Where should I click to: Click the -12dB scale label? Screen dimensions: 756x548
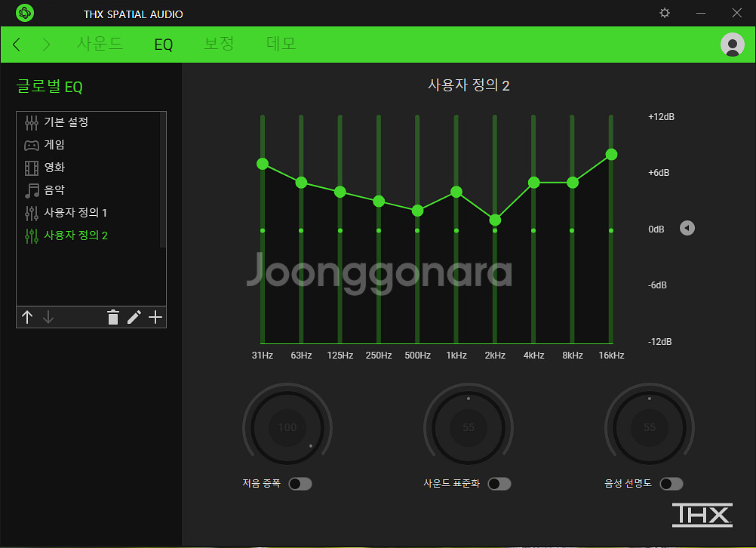tap(659, 341)
